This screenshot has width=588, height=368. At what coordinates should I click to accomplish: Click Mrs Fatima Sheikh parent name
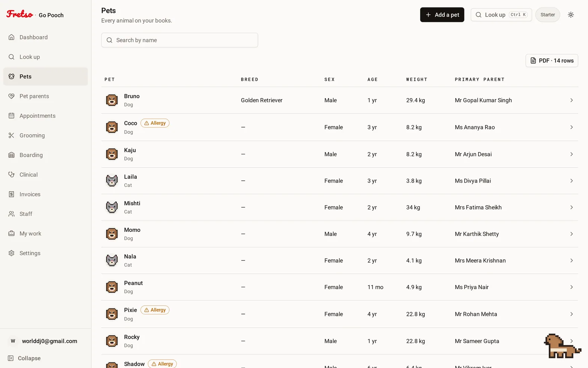478,207
